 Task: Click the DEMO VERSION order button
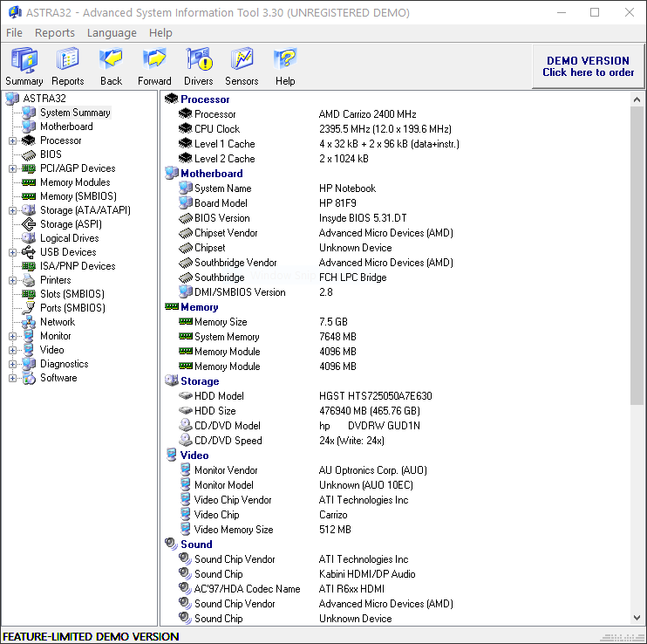(x=588, y=66)
